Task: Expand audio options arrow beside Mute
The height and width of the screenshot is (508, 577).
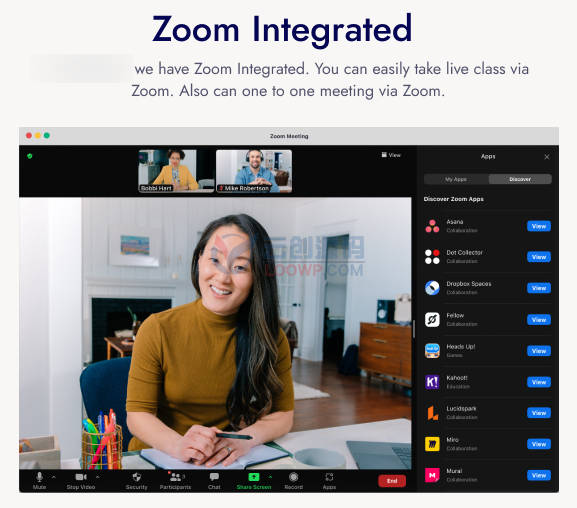Action: coord(54,477)
